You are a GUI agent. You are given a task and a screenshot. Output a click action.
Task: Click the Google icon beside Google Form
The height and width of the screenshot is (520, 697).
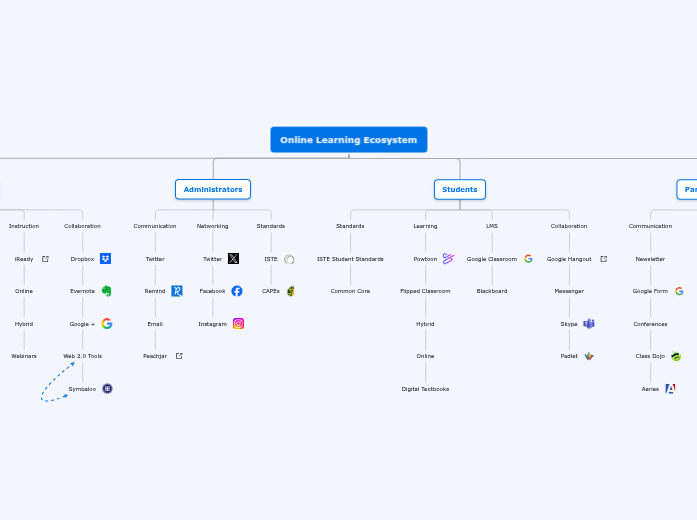tap(679, 291)
